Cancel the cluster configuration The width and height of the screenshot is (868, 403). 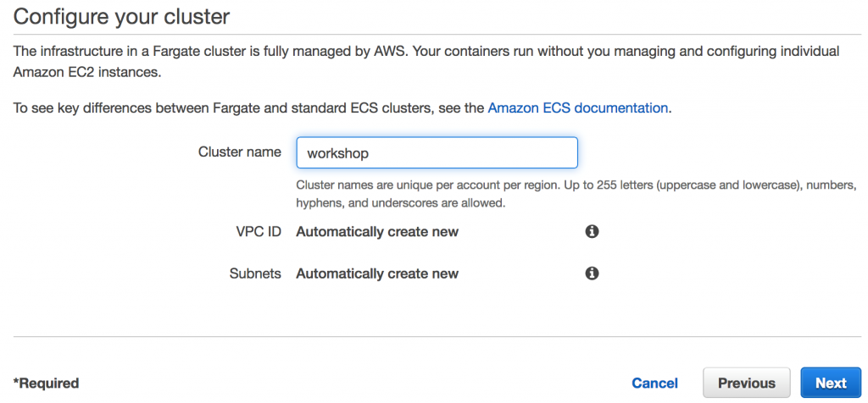coord(654,383)
